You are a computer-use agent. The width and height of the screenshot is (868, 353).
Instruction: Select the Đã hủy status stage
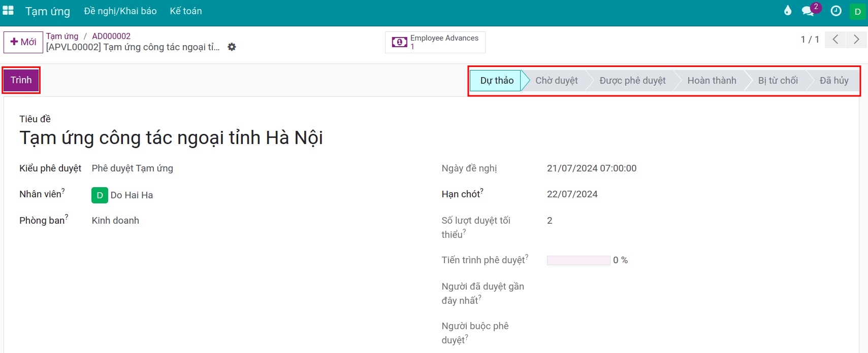point(834,81)
